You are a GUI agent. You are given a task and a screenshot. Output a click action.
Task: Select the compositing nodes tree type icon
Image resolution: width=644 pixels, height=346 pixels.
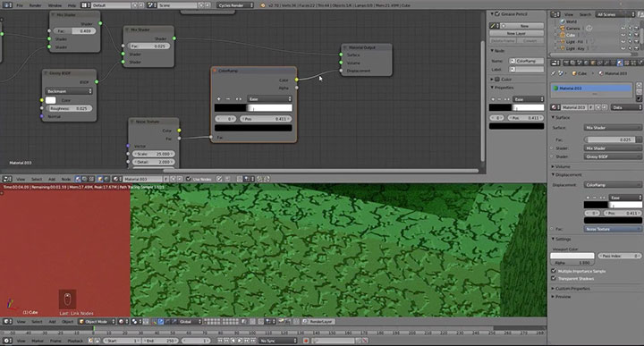point(85,179)
